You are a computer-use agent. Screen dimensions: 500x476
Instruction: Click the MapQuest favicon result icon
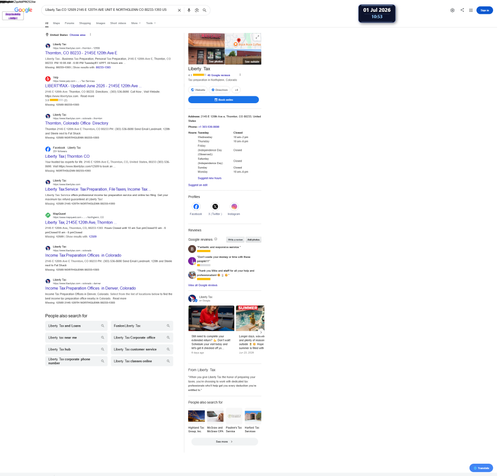pos(48,215)
